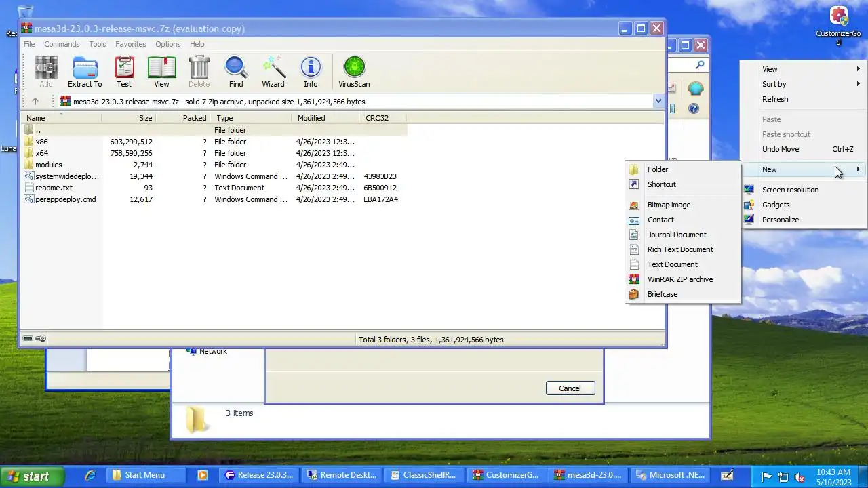The image size is (868, 488).
Task: Open Gadgets from context menu
Action: tap(804, 205)
